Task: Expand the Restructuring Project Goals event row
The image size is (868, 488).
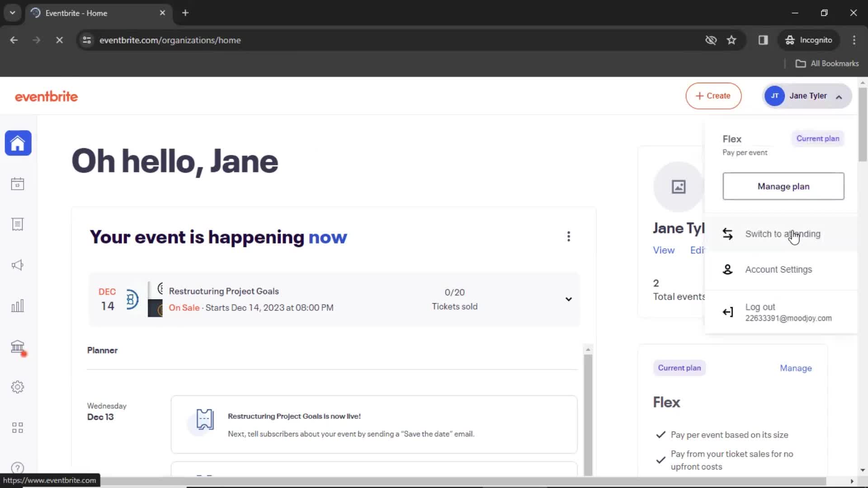Action: coord(569,299)
